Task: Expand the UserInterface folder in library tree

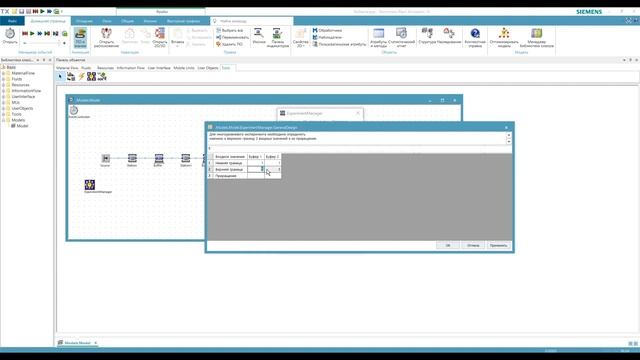Action: (x=4, y=97)
